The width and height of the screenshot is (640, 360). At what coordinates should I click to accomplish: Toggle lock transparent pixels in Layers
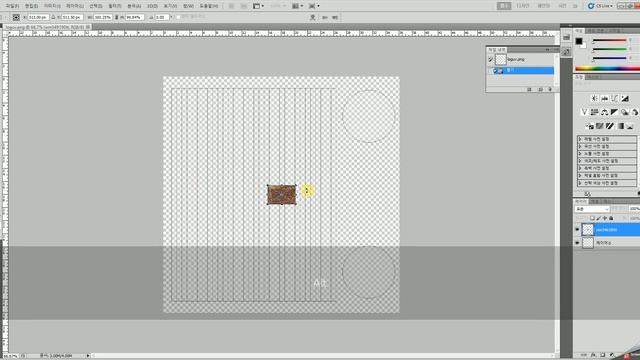click(x=592, y=218)
